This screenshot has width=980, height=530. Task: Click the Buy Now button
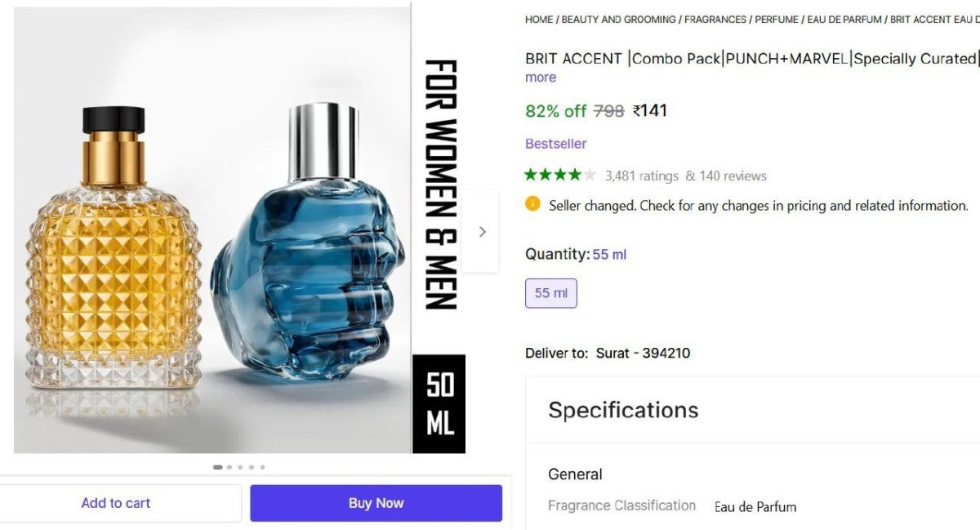tap(376, 503)
